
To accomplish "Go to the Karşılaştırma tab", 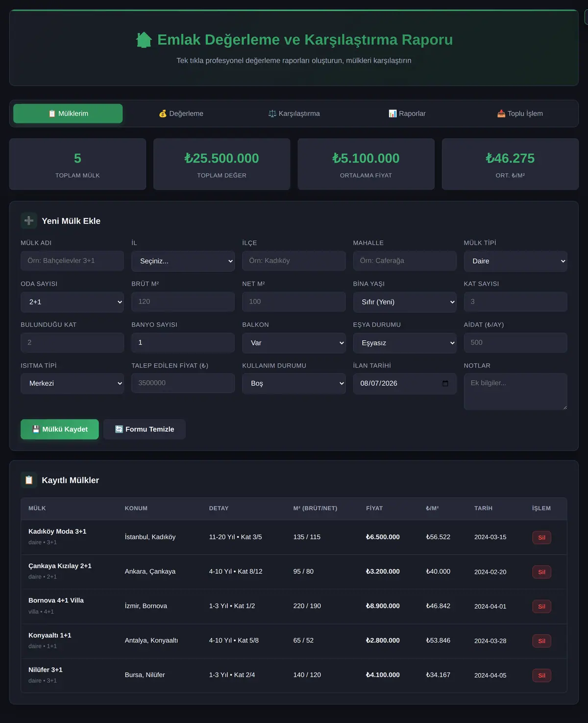I will (x=294, y=113).
